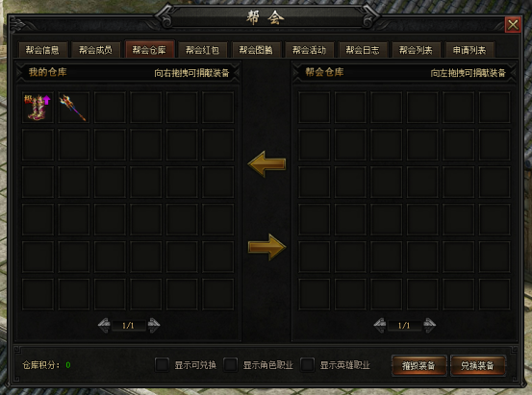Click the gold right-pointing transfer arrow
Viewport: 532px width, 395px height.
tap(267, 247)
